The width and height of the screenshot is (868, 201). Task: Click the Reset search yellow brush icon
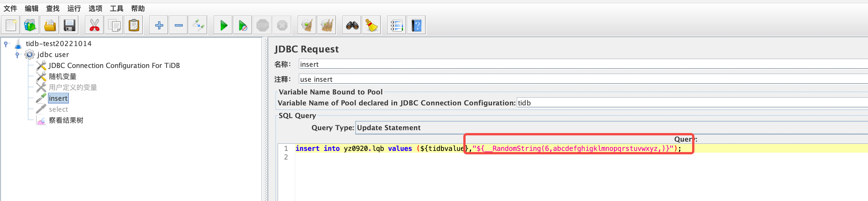(372, 25)
